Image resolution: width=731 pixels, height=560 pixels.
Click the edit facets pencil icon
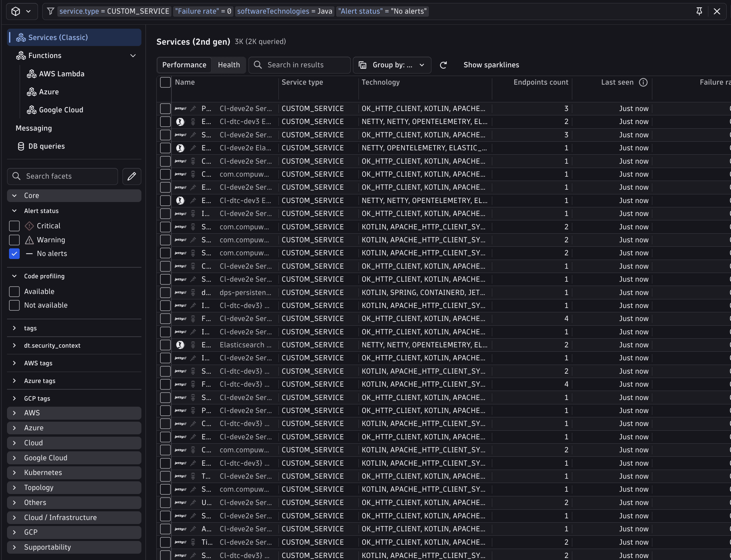pos(132,176)
